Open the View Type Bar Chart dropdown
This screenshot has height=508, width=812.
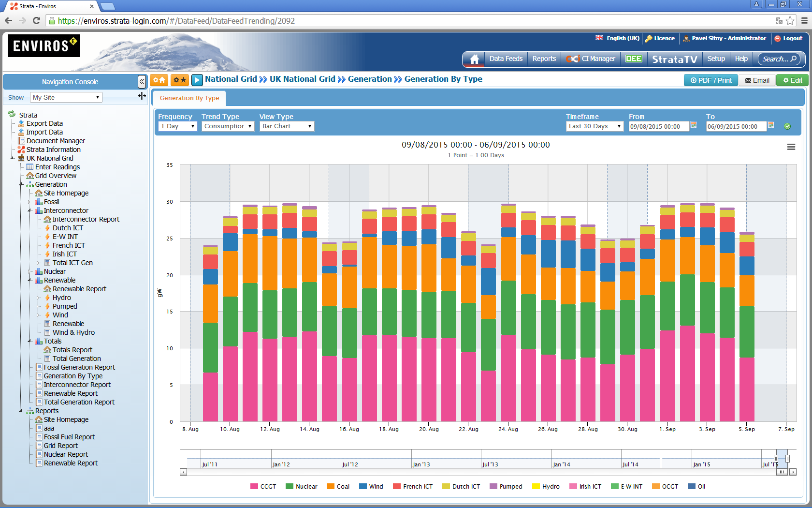287,126
